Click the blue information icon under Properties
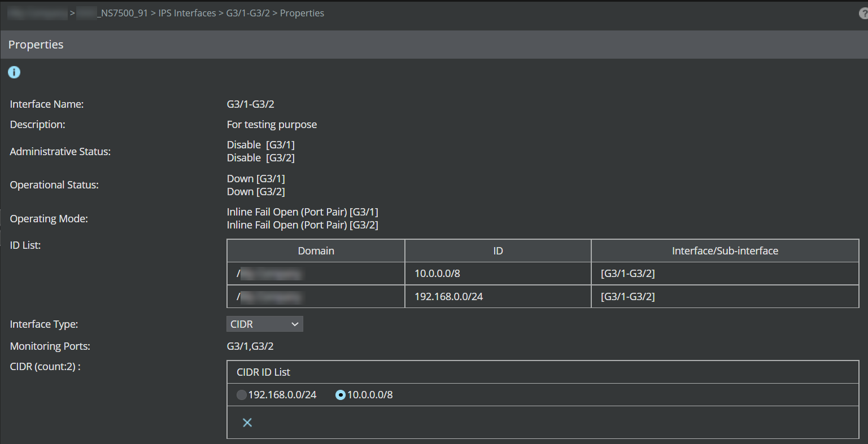Viewport: 868px width, 444px height. coord(14,72)
